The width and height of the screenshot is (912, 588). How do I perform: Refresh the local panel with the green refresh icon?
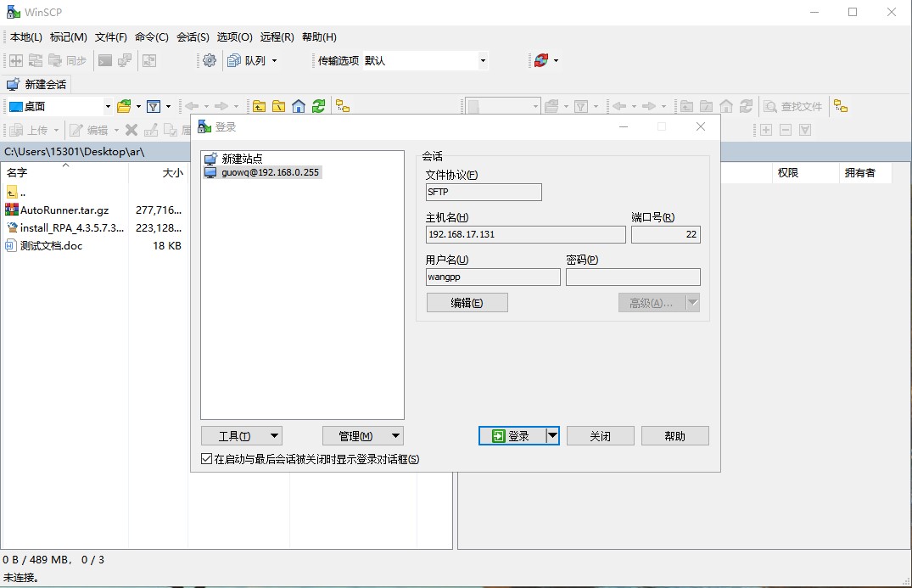click(316, 106)
